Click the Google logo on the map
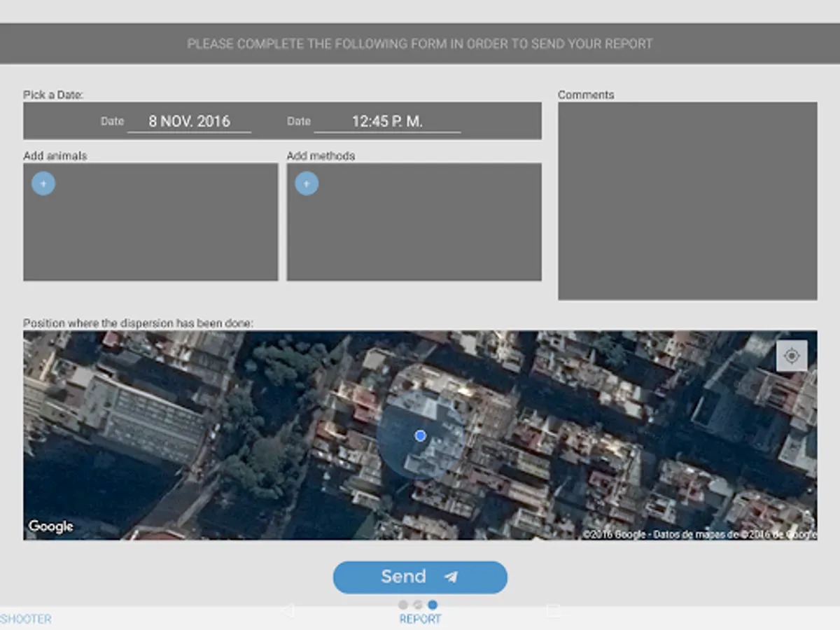 [50, 526]
